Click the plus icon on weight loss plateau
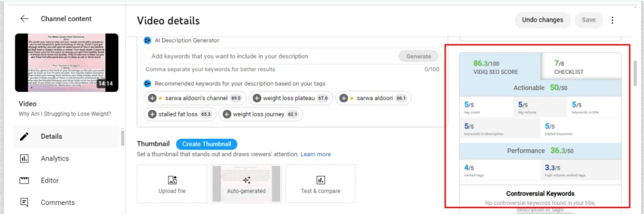644x214 pixels. [257, 98]
